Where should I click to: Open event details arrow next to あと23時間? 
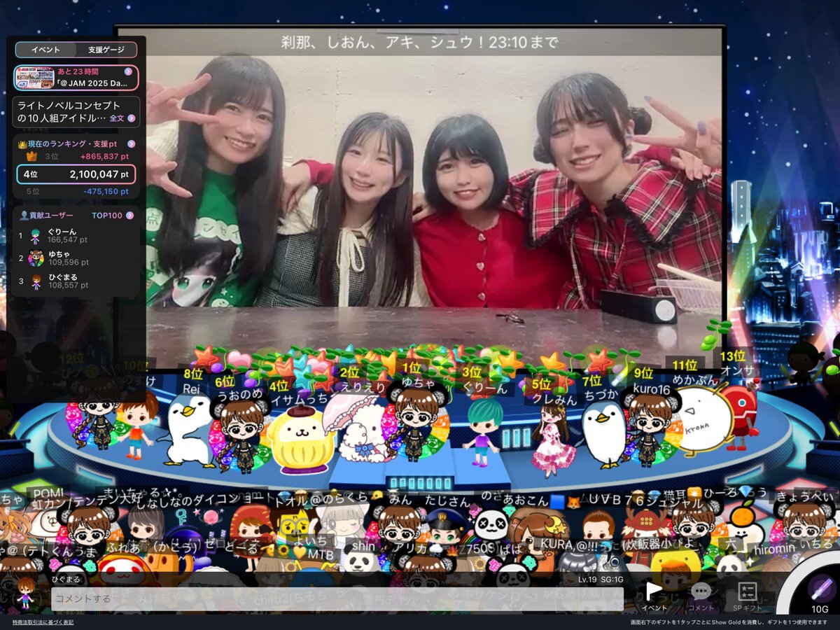point(129,71)
